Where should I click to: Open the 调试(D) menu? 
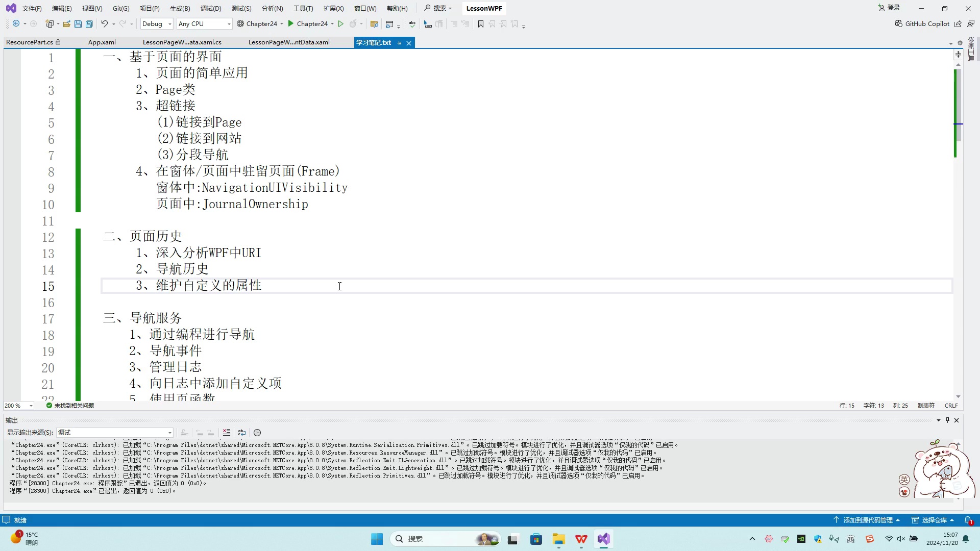pyautogui.click(x=210, y=8)
